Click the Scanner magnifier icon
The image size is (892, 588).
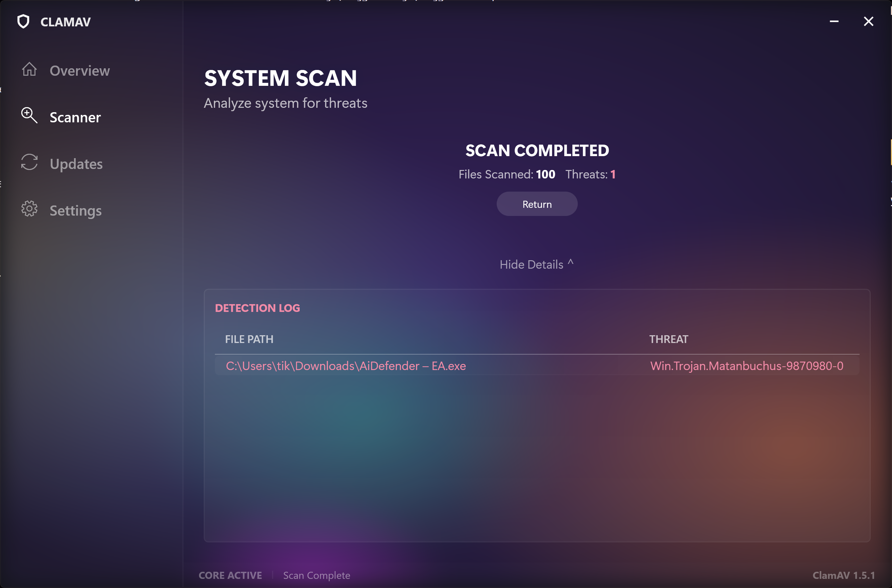point(29,115)
